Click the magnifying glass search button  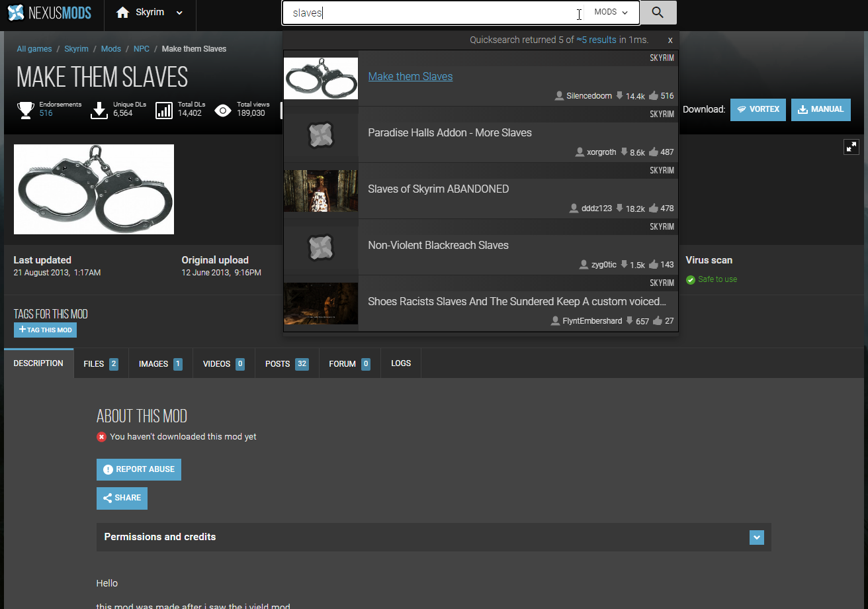(x=658, y=13)
